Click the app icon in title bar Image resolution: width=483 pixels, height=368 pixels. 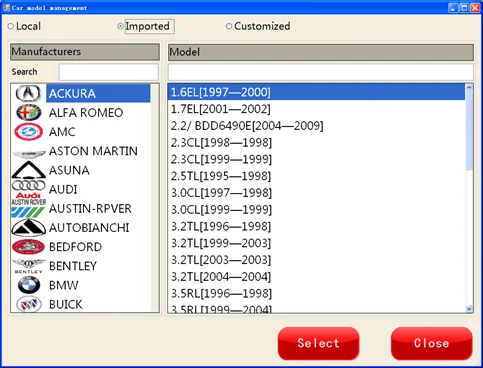tap(6, 7)
